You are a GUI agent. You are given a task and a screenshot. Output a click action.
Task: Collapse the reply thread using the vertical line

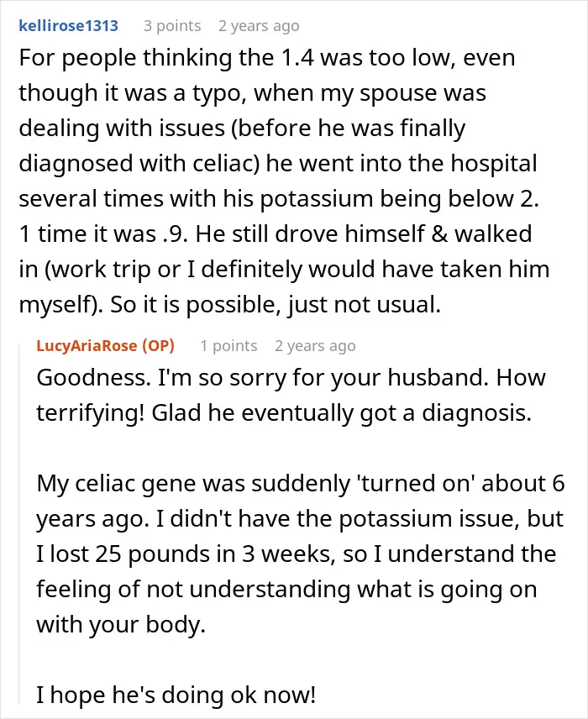[19, 522]
